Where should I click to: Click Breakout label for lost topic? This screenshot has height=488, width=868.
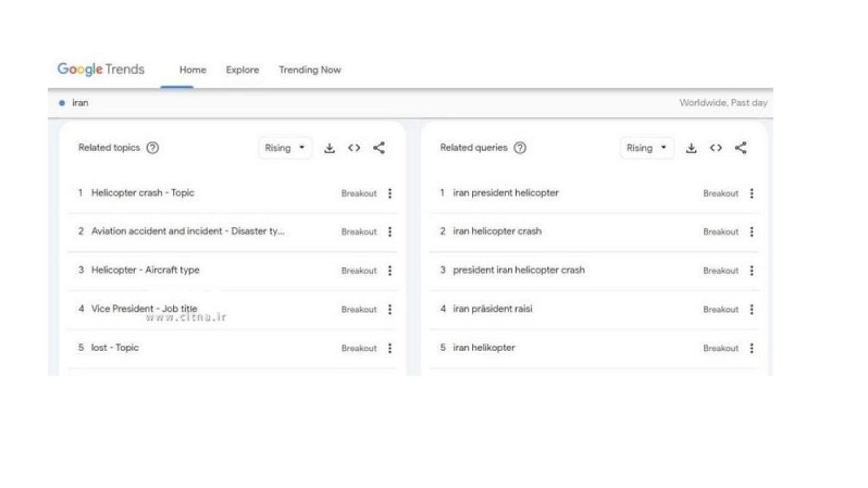coord(359,348)
